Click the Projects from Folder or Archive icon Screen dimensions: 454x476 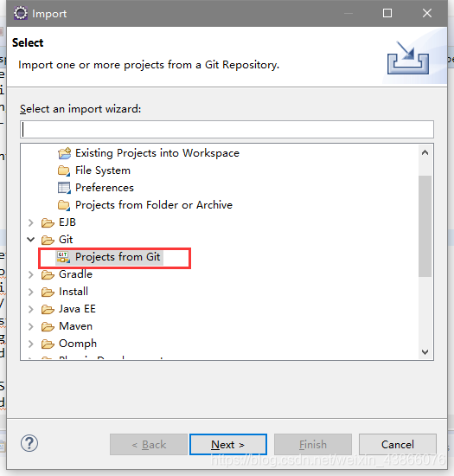[x=64, y=205]
